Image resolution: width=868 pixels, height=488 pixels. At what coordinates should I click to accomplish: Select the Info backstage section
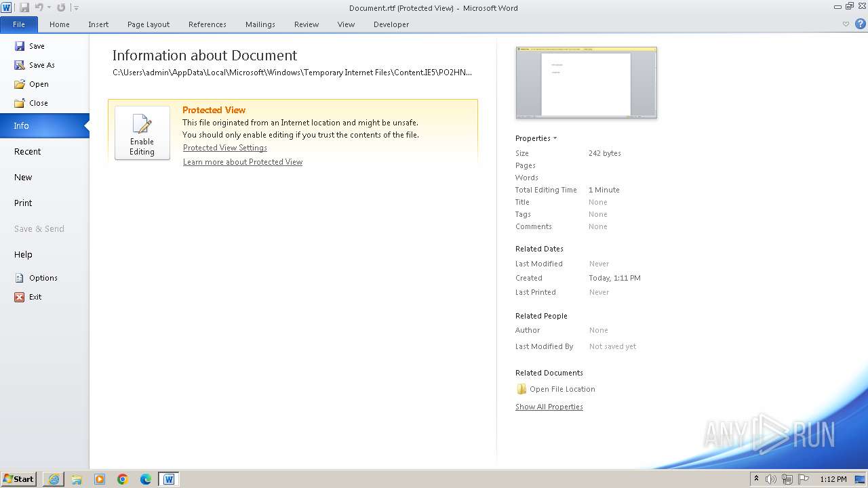45,125
